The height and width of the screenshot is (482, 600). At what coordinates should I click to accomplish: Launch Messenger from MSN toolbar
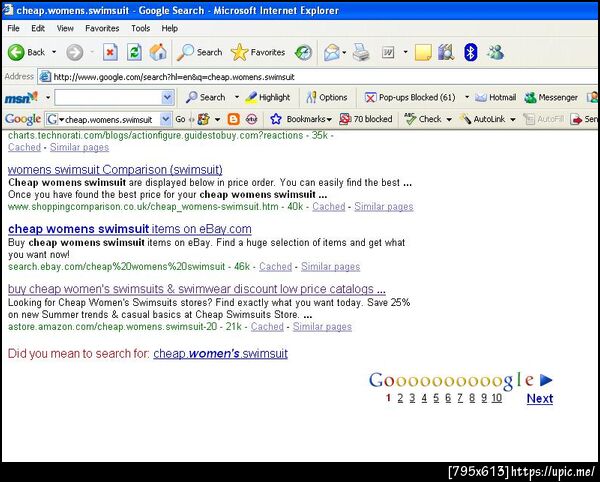click(551, 97)
